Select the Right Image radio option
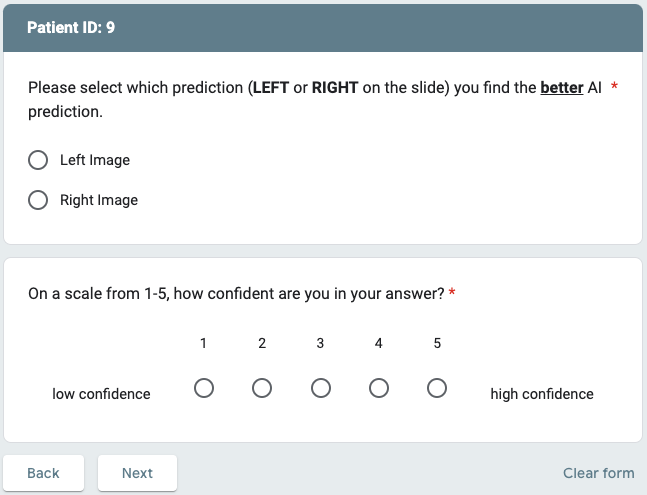This screenshot has width=647, height=495. [38, 200]
